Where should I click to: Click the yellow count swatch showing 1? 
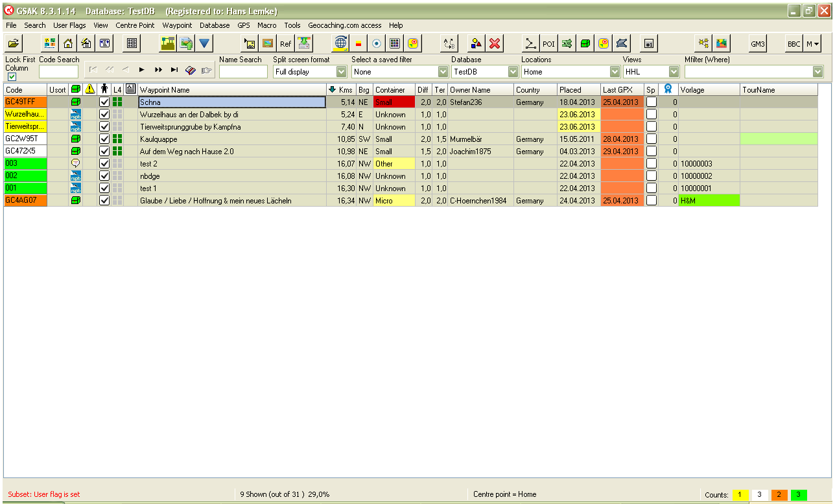740,495
